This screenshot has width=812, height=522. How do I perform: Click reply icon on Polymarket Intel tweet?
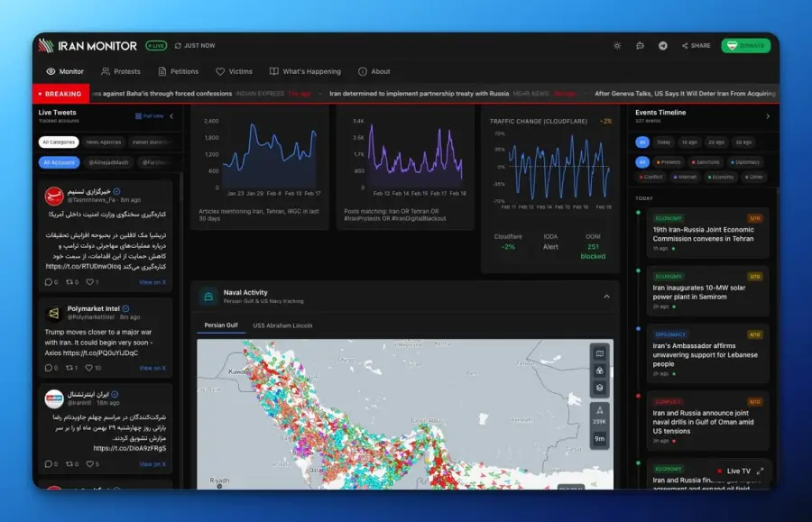click(x=48, y=368)
